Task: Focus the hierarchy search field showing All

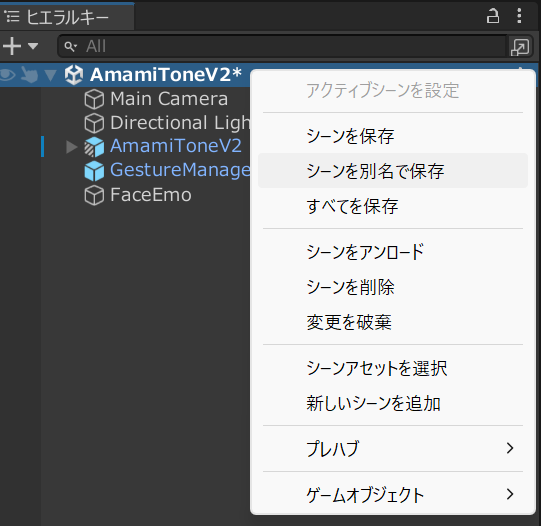Action: (x=282, y=46)
